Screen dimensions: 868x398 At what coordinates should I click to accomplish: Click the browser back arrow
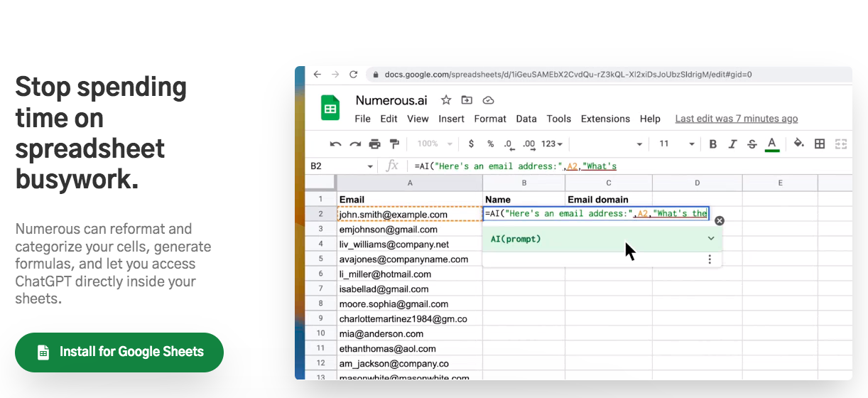pos(317,74)
